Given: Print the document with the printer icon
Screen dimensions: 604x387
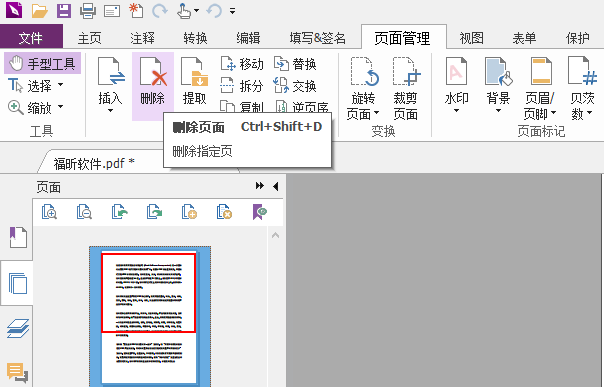Looking at the screenshot, I should [88, 11].
